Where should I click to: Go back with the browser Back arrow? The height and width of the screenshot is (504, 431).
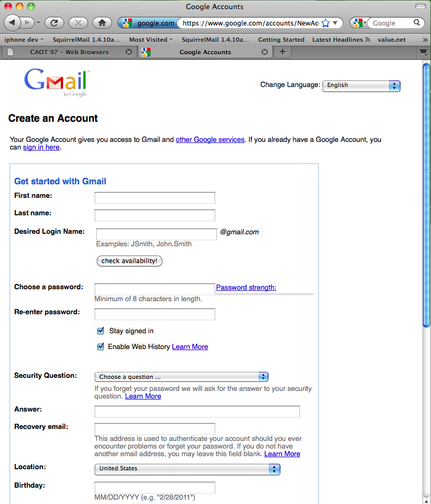[x=12, y=23]
